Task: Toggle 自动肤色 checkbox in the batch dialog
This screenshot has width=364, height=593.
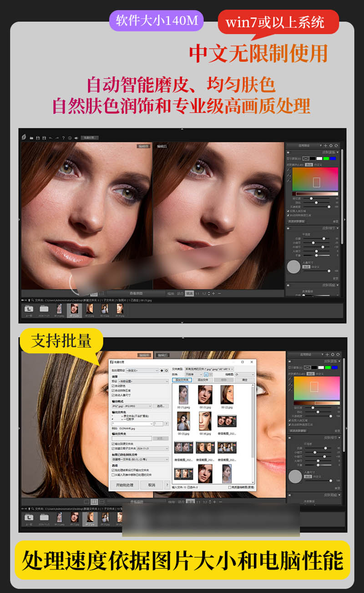Action: 113,386
